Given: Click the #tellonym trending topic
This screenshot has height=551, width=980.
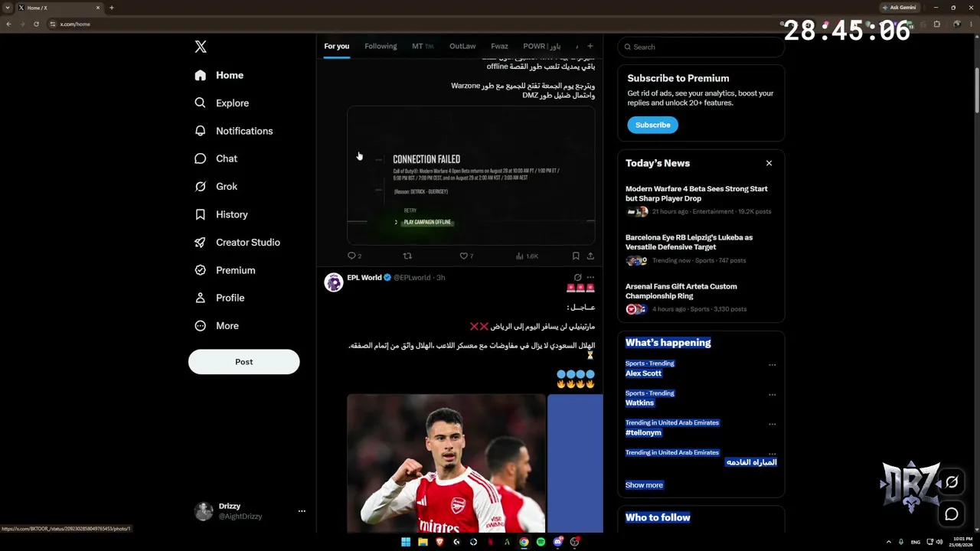Looking at the screenshot, I should tap(643, 433).
